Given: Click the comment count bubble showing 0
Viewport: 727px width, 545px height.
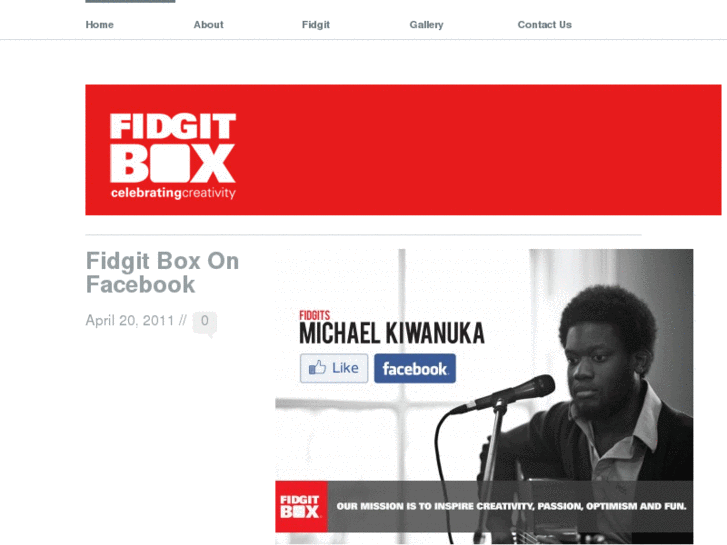Looking at the screenshot, I should (x=204, y=322).
